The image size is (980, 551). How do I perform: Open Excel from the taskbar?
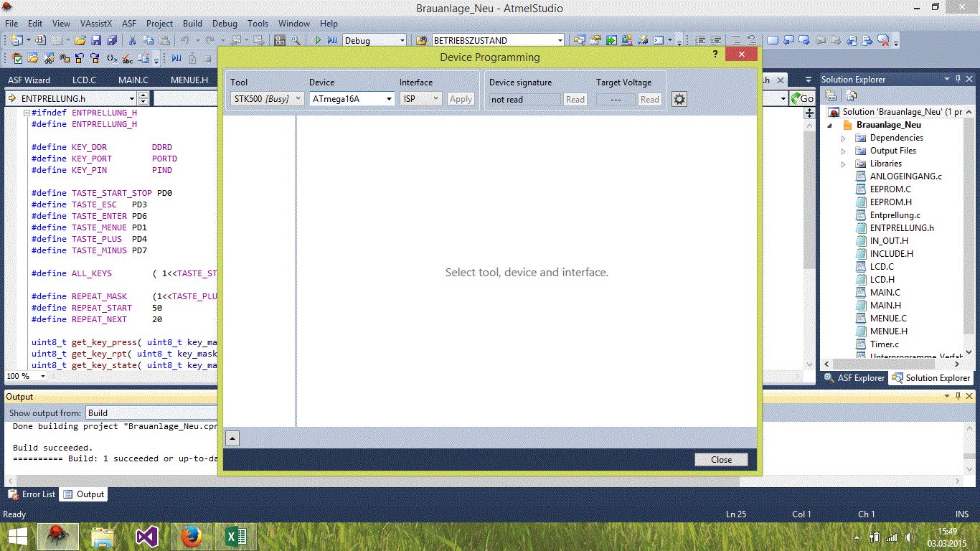click(236, 537)
